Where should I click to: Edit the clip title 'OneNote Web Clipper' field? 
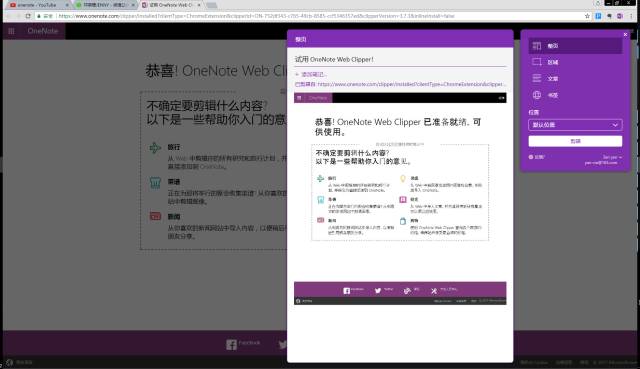[400, 60]
